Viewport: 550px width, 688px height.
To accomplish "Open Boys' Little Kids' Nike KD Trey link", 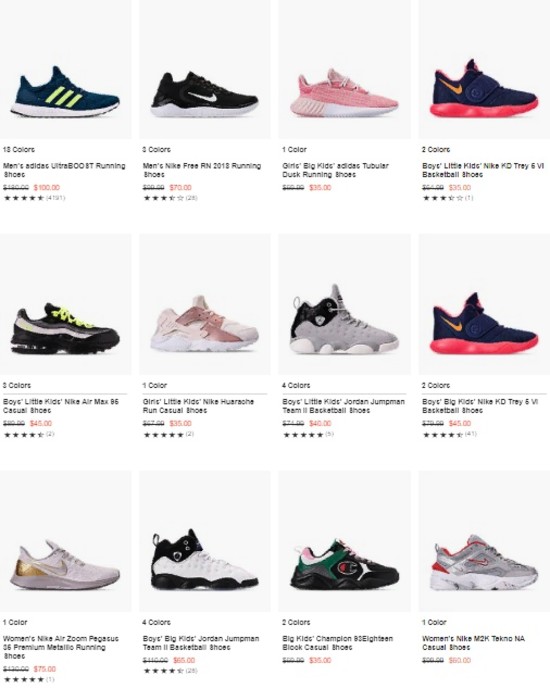I will (x=483, y=170).
